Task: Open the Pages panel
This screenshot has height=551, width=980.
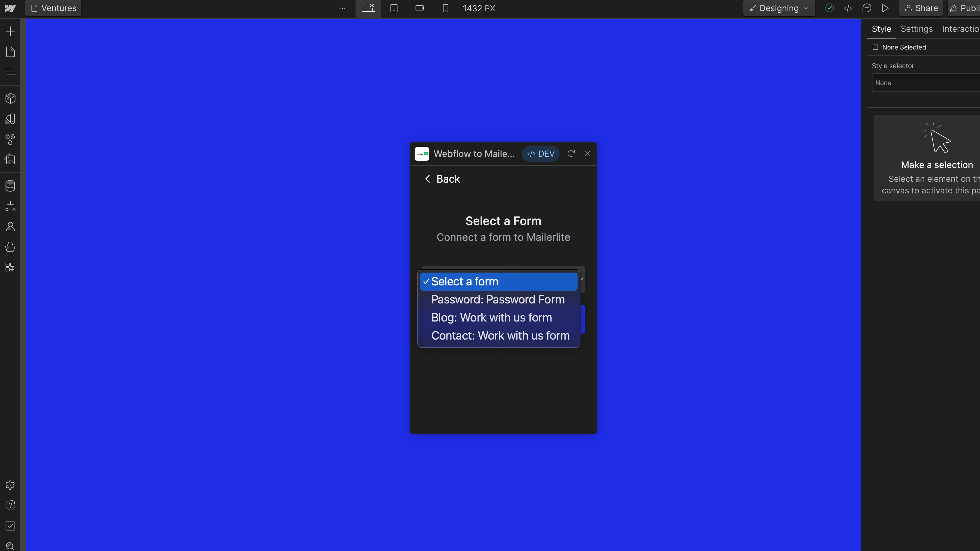Action: pyautogui.click(x=10, y=52)
